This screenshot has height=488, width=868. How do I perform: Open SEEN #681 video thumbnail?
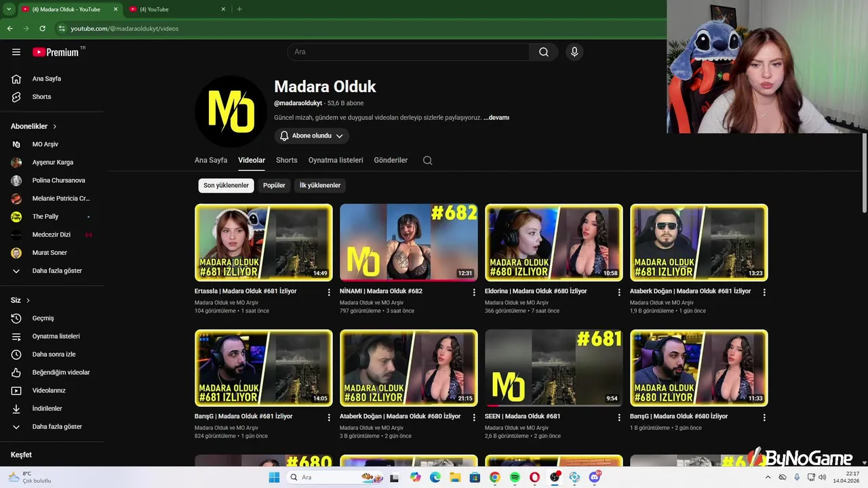554,368
